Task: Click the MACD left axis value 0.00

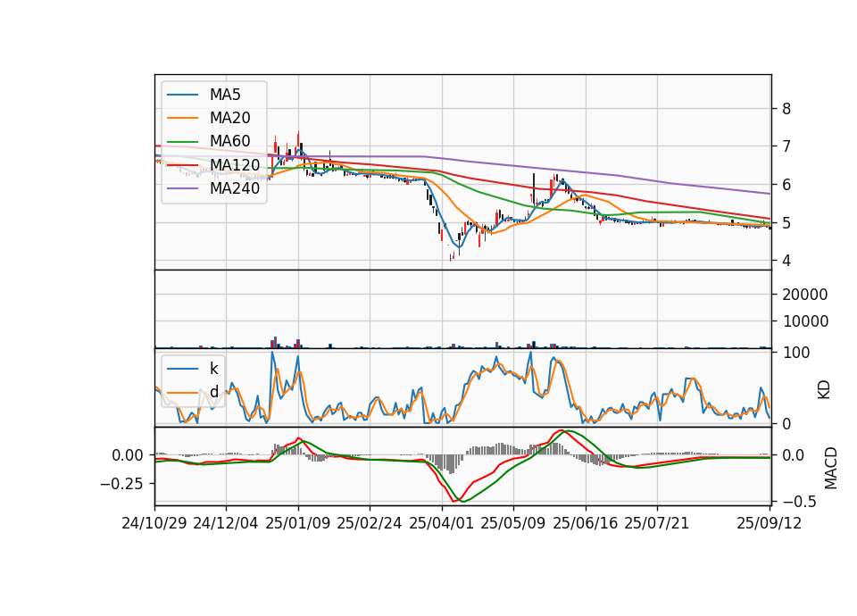Action: [128, 455]
